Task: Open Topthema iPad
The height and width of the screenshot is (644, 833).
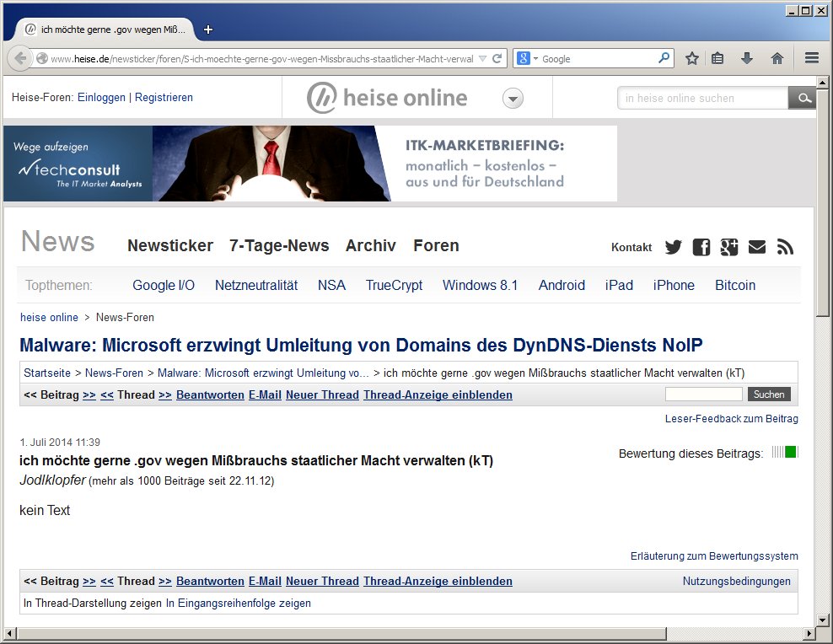Action: coord(619,285)
